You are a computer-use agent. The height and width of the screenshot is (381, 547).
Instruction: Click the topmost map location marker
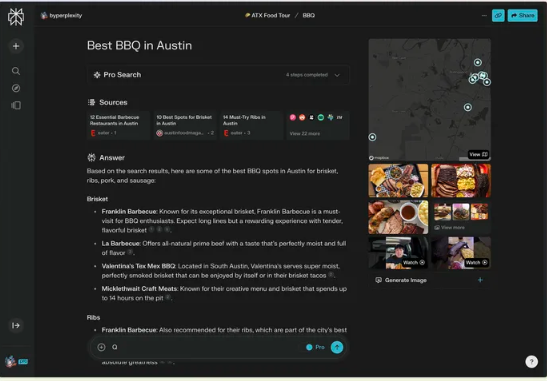[x=478, y=62]
